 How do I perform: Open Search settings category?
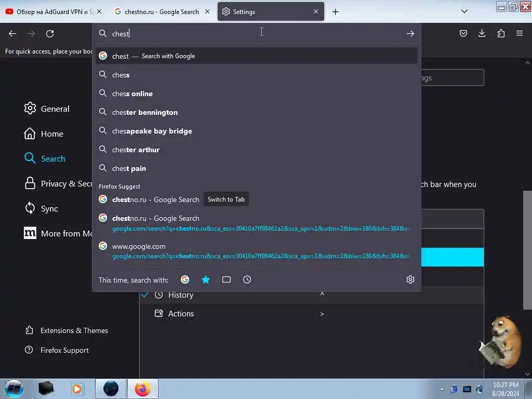pyautogui.click(x=45, y=158)
